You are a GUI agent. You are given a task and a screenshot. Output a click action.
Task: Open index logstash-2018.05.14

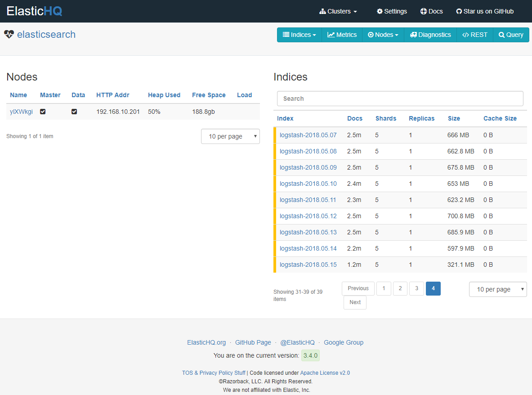tap(308, 248)
